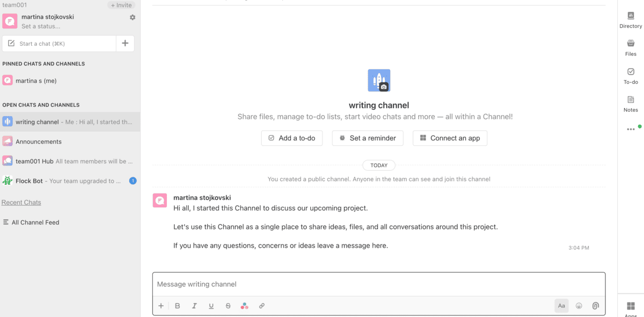644x317 pixels.
Task: Toggle bold text formatting
Action: (x=178, y=306)
